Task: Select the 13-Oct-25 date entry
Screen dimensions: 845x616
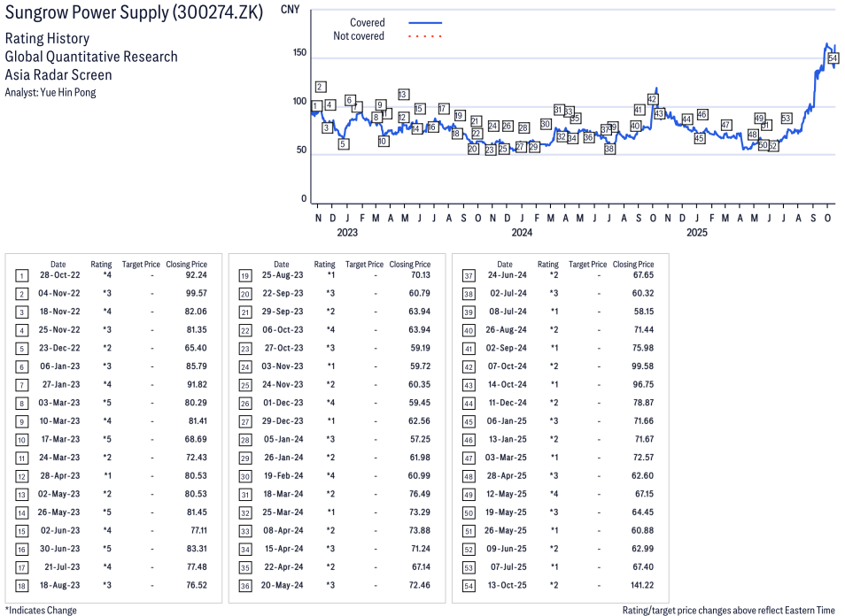Action: tap(504, 585)
